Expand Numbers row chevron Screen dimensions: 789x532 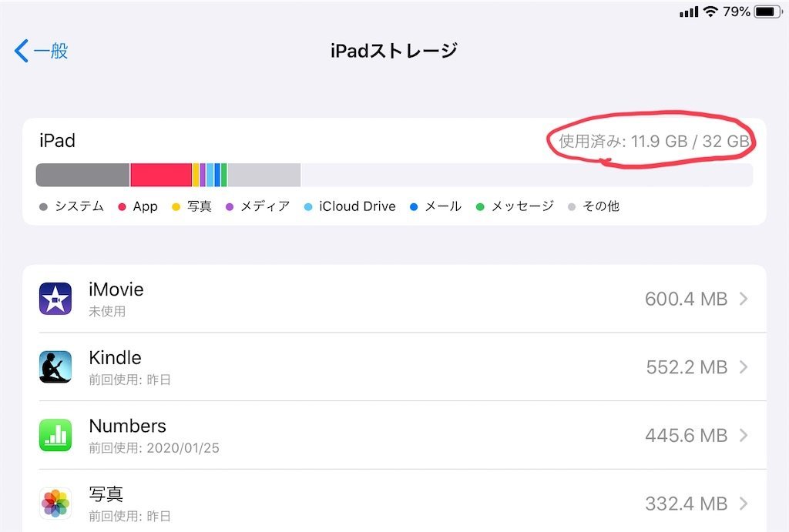tap(744, 435)
